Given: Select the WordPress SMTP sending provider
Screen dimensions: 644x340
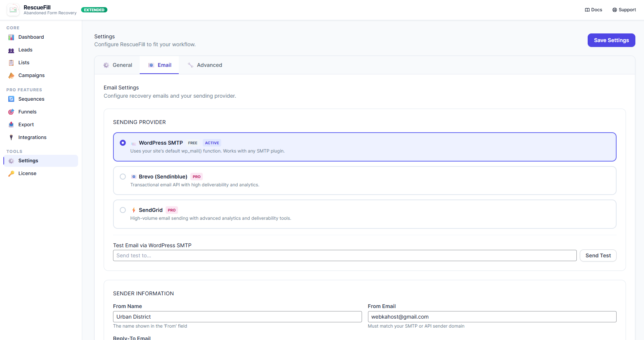Looking at the screenshot, I should [x=123, y=143].
